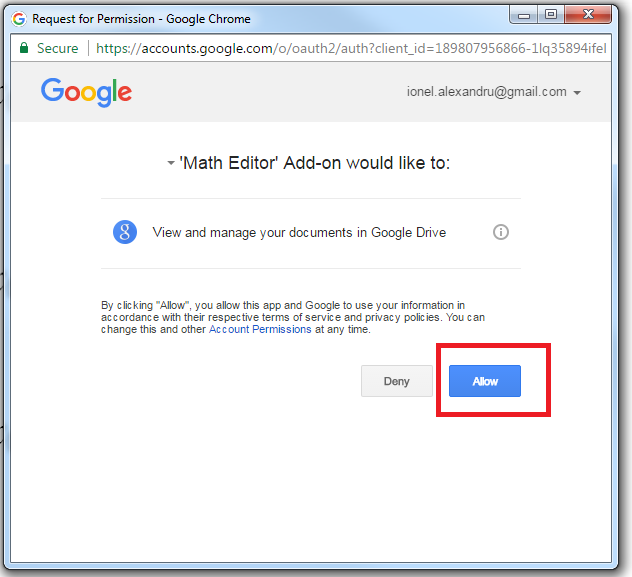632x577 pixels.
Task: Maximize the Request for Permission window
Action: [550, 16]
